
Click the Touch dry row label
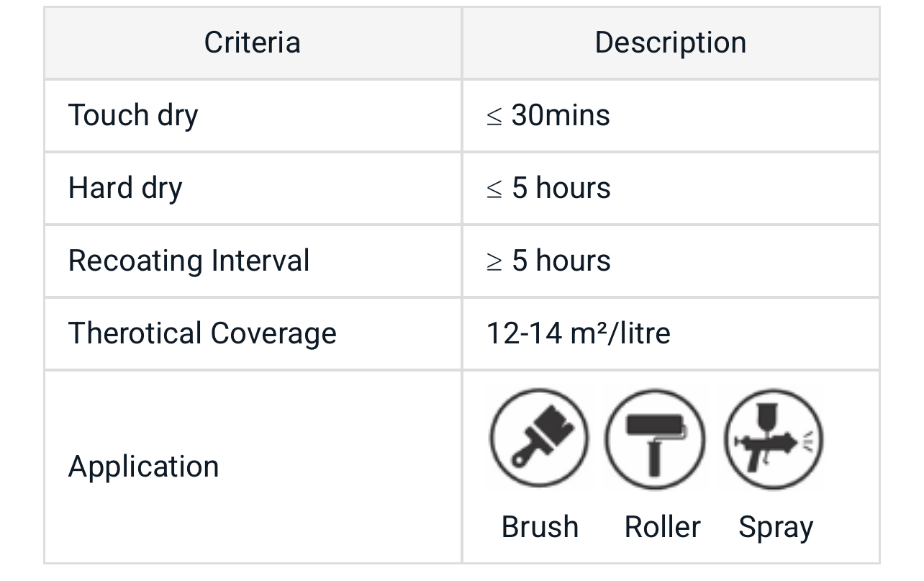[x=133, y=115]
